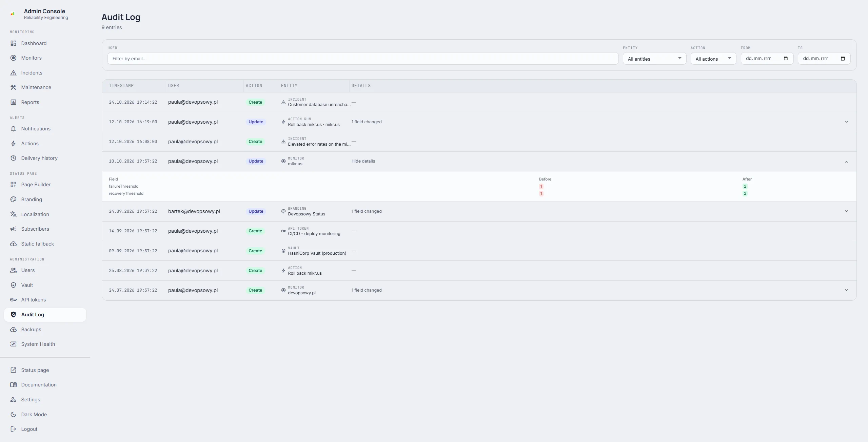Expand the Devopsowy Status branding row
Image resolution: width=868 pixels, height=442 pixels.
tap(846, 211)
